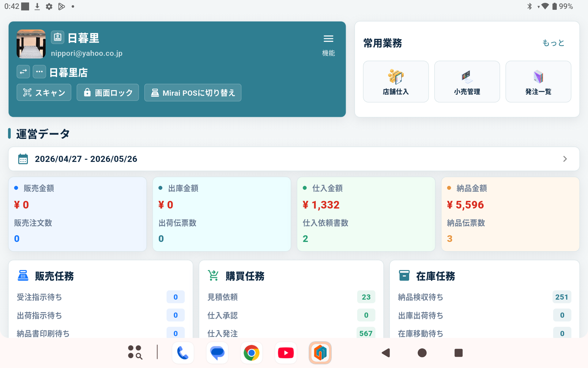Tap the 在庫任務 heading
Viewport: 588px width, 368px height.
[435, 276]
